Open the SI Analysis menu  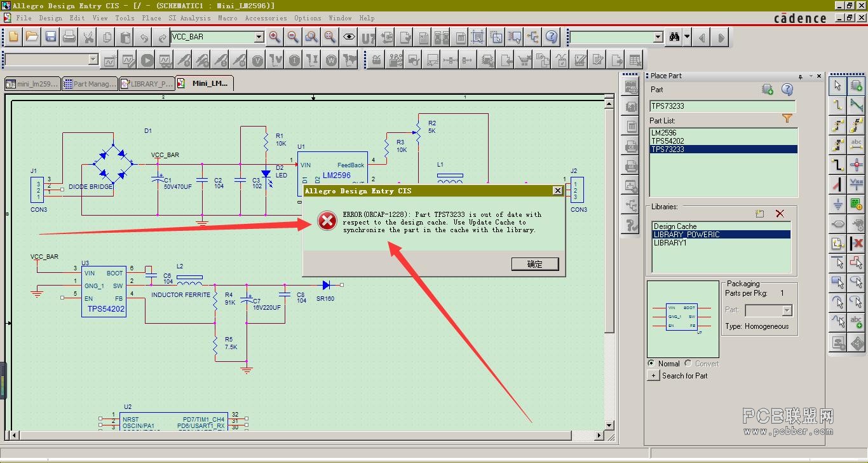click(x=189, y=18)
